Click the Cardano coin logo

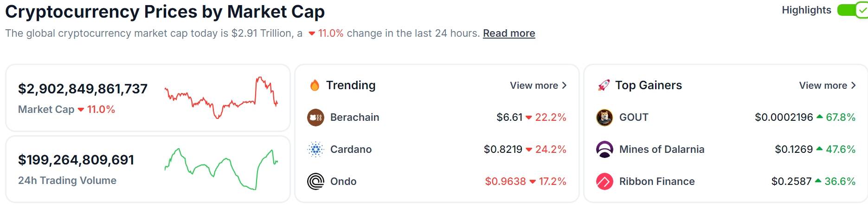pyautogui.click(x=315, y=150)
